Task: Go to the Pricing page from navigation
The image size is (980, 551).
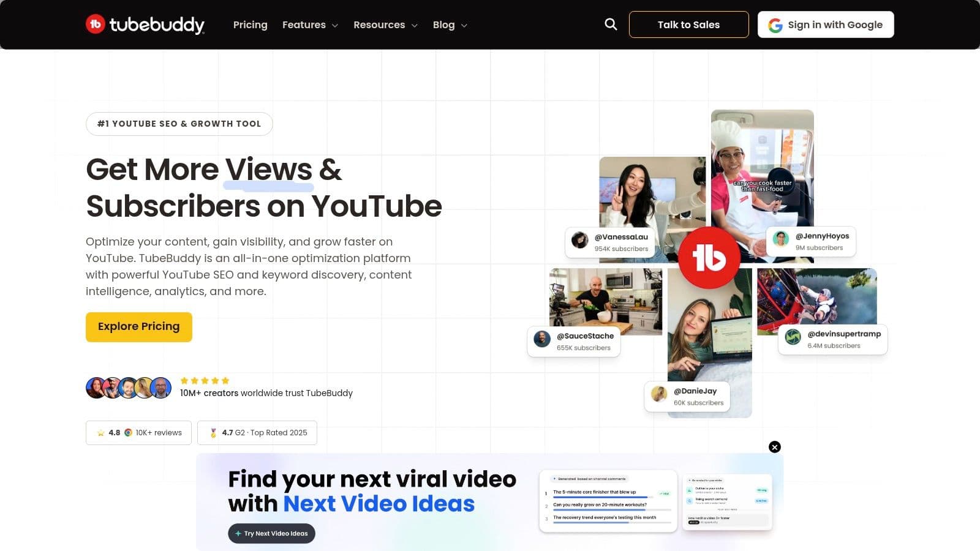Action: pos(251,24)
